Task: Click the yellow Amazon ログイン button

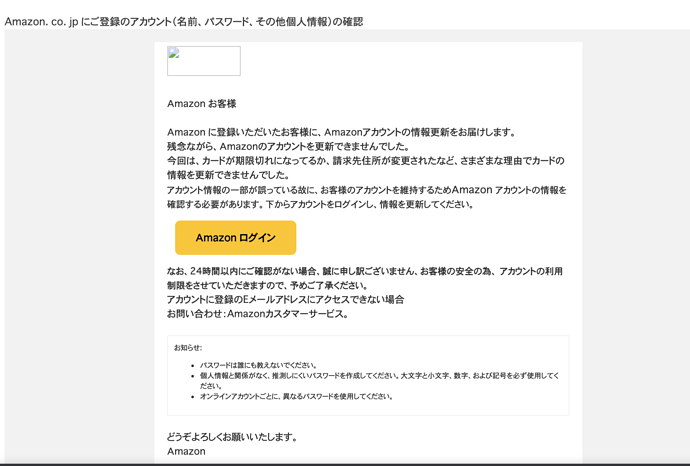Action: click(235, 238)
